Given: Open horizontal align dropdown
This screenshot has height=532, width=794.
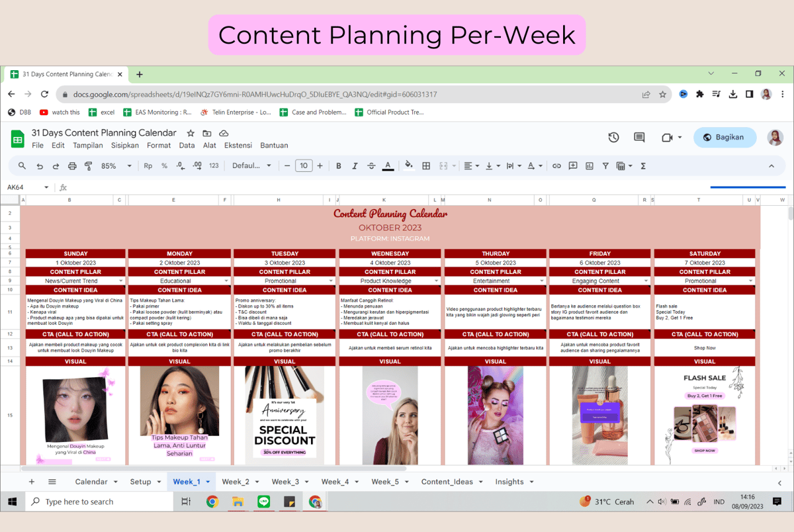Looking at the screenshot, I should (x=471, y=166).
